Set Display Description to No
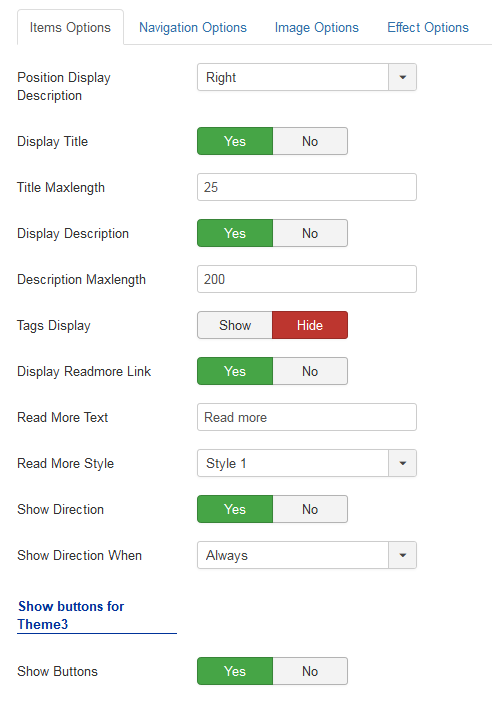 pyautogui.click(x=310, y=233)
